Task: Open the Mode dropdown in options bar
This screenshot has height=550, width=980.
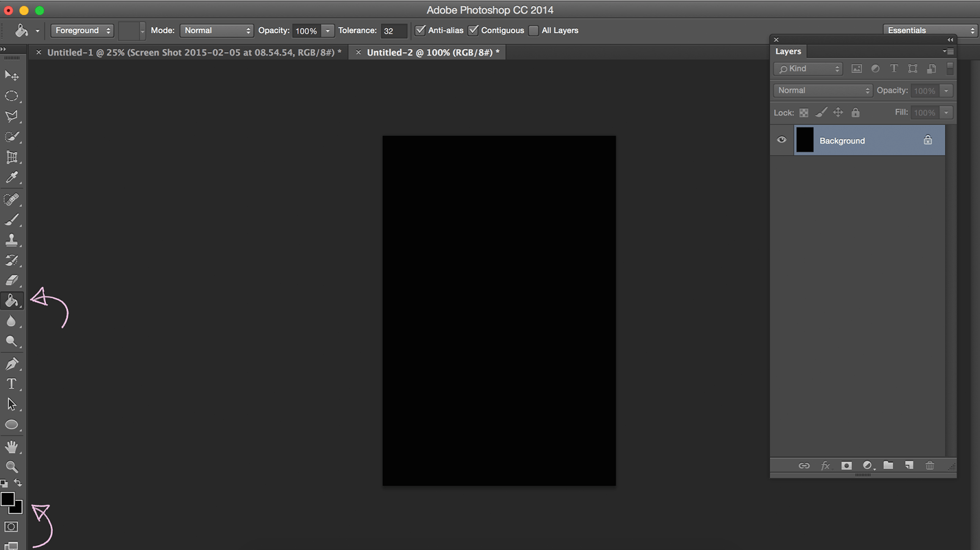Action: point(217,31)
